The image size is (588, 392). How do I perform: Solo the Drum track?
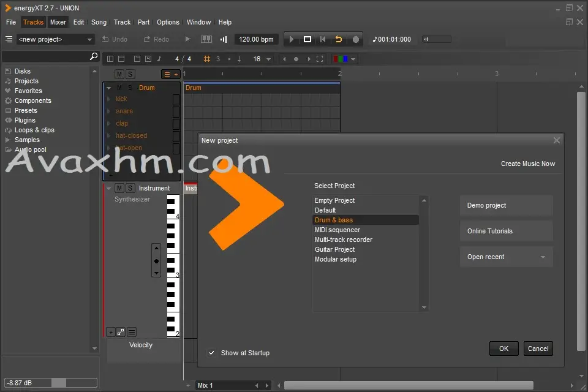coord(130,88)
